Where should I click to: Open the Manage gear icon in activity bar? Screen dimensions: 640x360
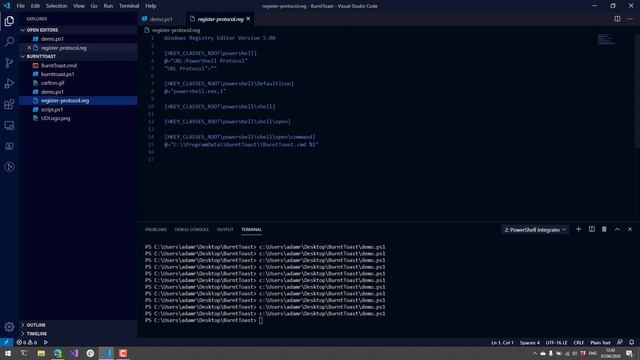[9, 327]
